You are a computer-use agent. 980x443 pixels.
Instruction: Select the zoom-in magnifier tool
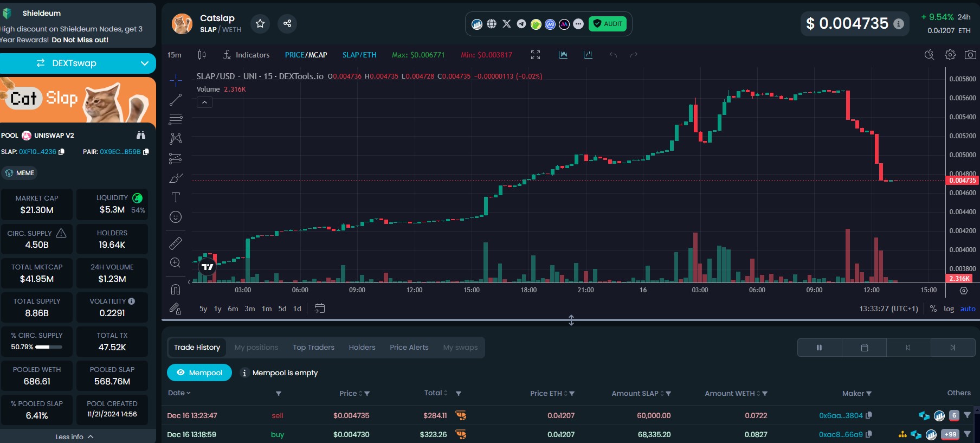[176, 262]
